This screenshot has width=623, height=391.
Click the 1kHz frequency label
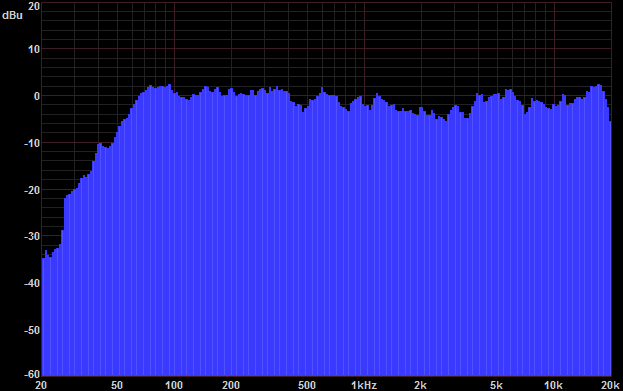[364, 385]
